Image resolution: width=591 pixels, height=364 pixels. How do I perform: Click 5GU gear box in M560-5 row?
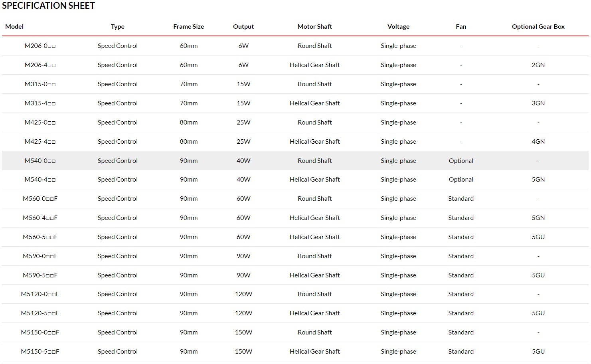click(538, 237)
